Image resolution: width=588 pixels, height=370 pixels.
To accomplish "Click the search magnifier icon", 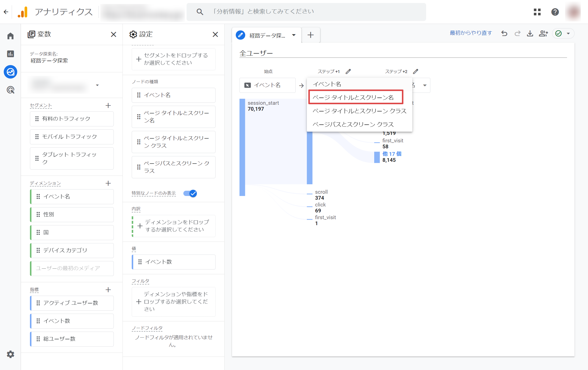I will (x=200, y=12).
